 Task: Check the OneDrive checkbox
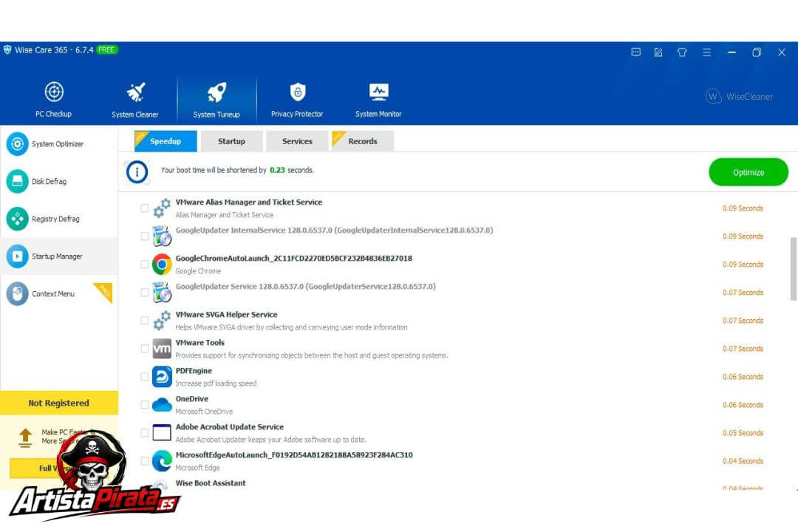(x=145, y=405)
